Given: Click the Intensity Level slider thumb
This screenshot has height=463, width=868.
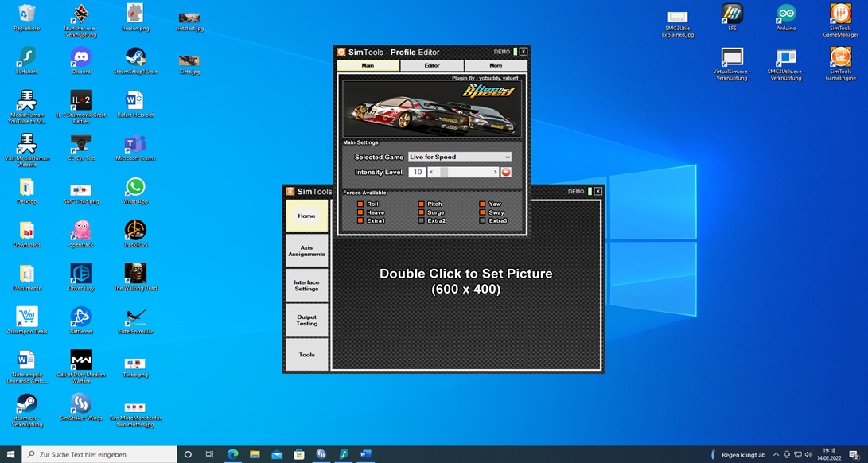Looking at the screenshot, I should tap(444, 173).
